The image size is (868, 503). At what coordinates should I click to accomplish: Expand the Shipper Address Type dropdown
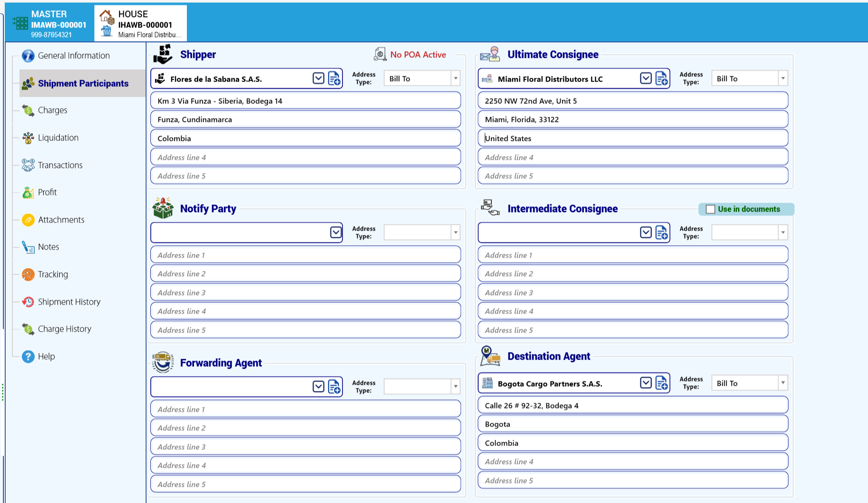455,78
